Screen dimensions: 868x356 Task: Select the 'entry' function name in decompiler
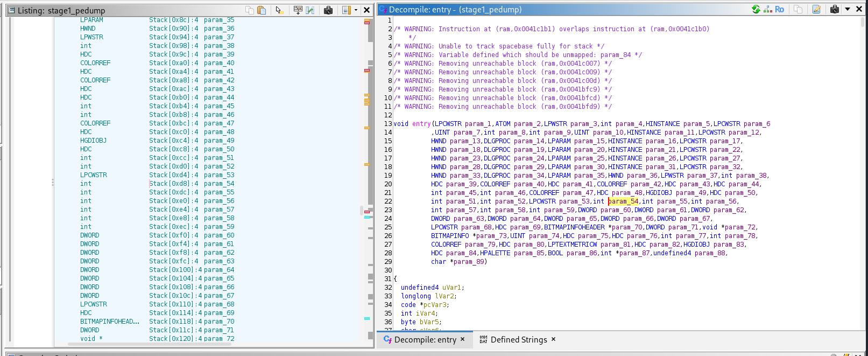pos(421,124)
